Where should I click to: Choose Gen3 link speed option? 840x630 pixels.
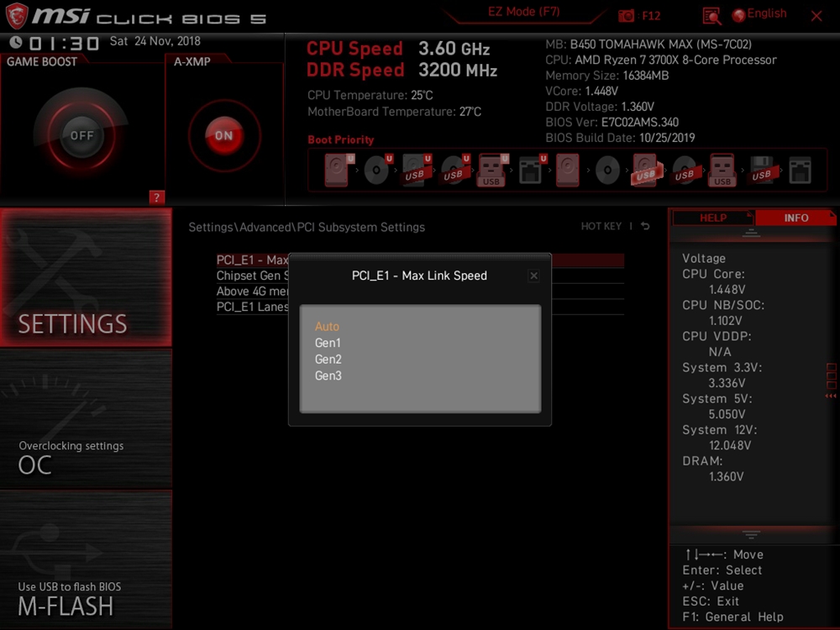(328, 376)
